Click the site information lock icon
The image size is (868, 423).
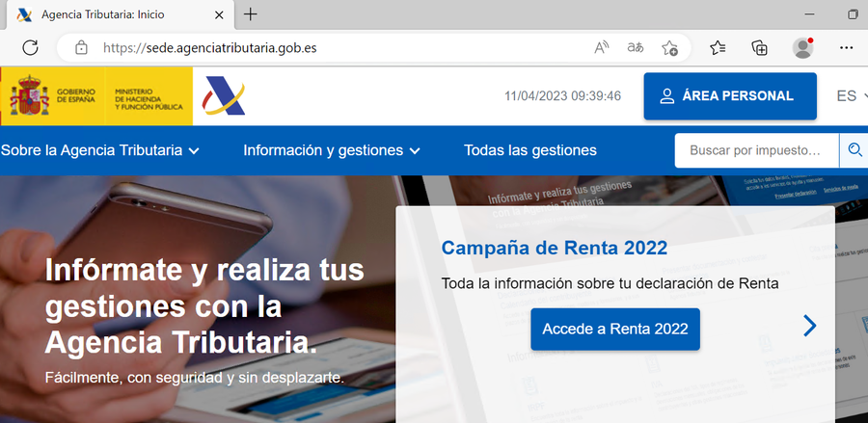(x=81, y=47)
